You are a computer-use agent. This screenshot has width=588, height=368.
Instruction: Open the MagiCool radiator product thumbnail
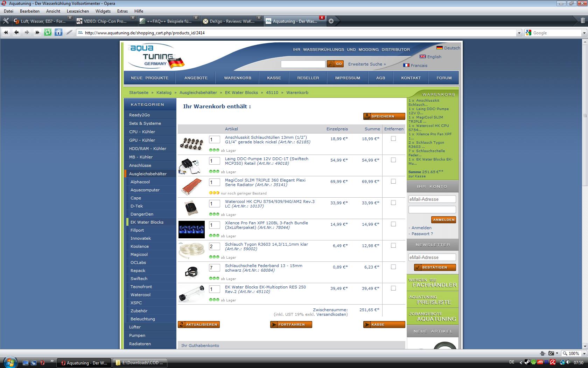click(191, 186)
